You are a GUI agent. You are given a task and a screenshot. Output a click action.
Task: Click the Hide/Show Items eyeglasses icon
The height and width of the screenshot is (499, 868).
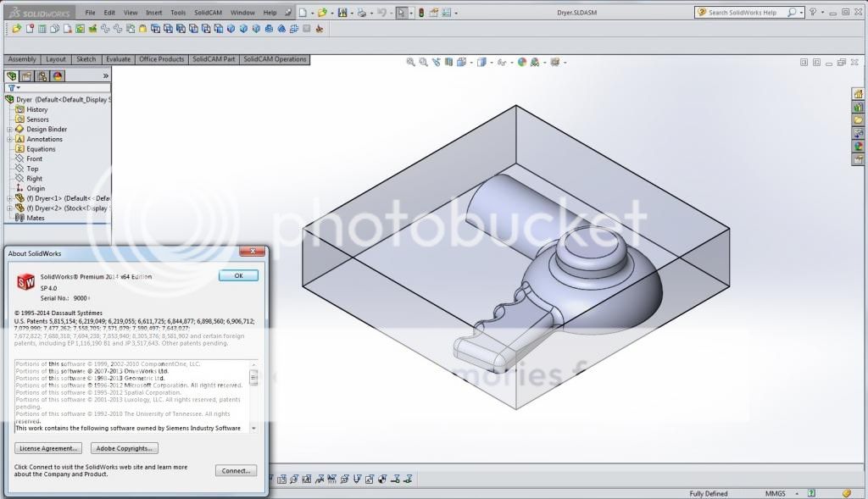(502, 62)
